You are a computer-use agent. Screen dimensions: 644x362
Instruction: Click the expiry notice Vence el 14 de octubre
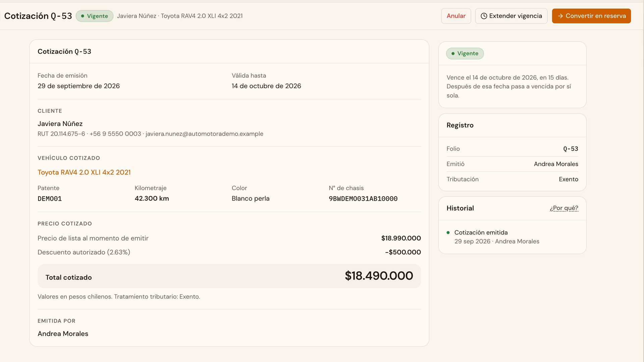point(508,86)
